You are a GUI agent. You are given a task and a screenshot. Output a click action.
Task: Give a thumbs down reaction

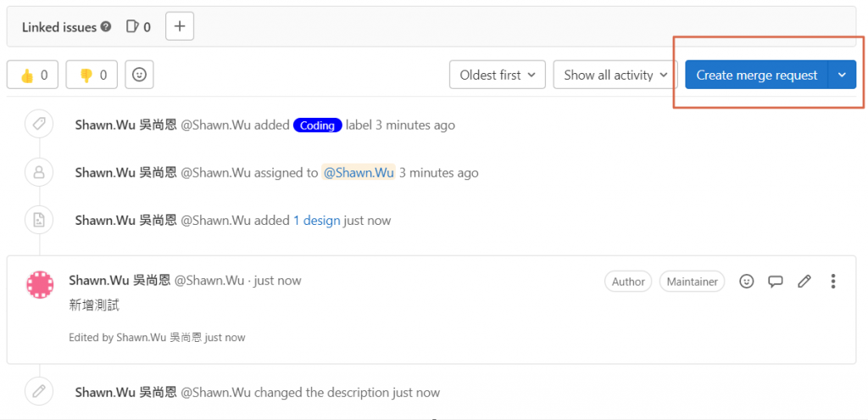click(92, 75)
